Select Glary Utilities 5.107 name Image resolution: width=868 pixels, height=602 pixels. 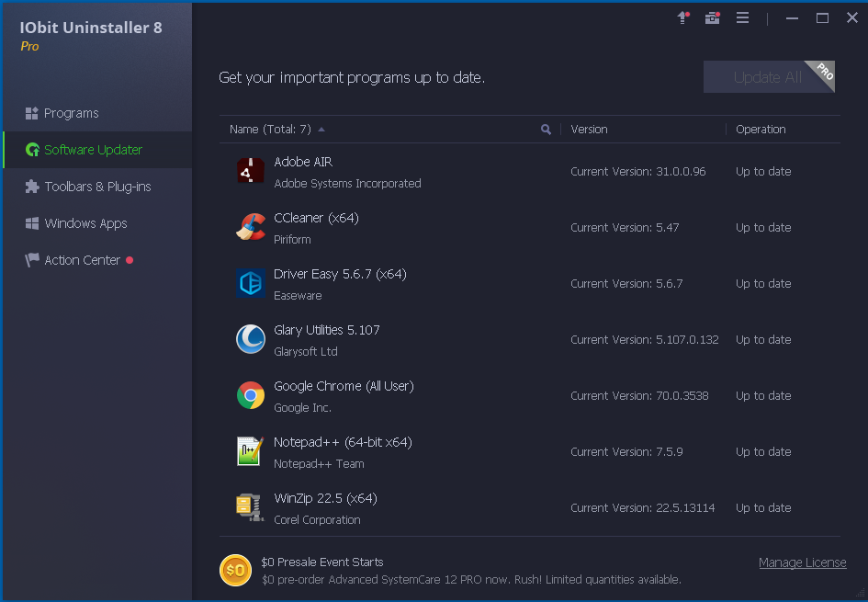point(327,330)
